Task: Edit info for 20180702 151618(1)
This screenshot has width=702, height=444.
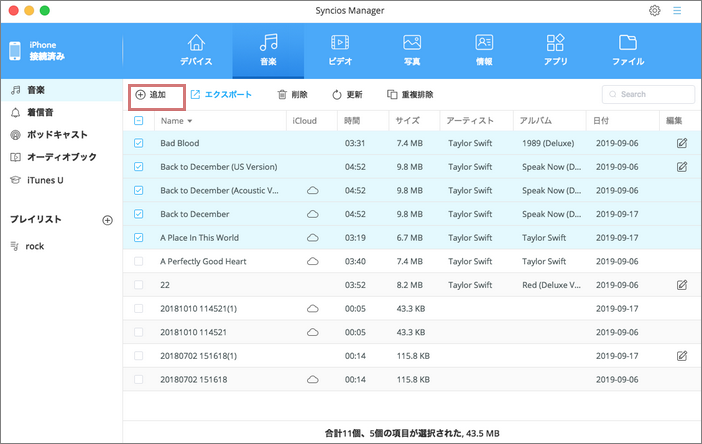Action: coord(682,356)
